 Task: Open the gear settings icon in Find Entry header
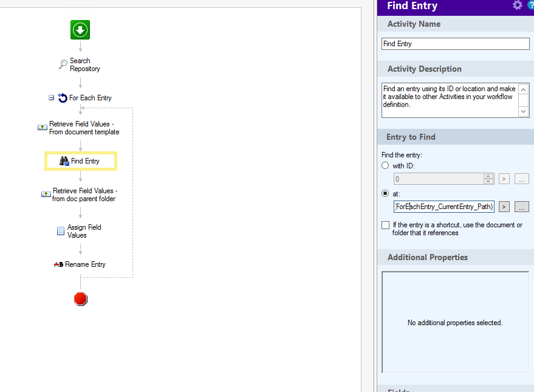(x=518, y=5)
